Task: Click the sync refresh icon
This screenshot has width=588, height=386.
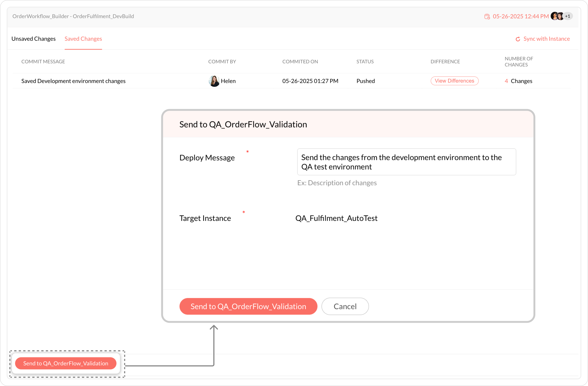Action: [x=518, y=39]
